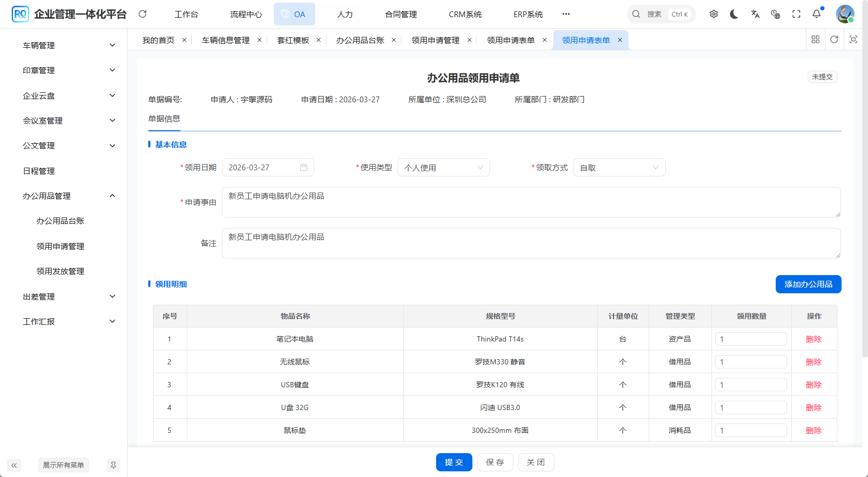Expand the 车辆管理 sidebar menu
This screenshot has height=477, width=868.
pos(67,45)
